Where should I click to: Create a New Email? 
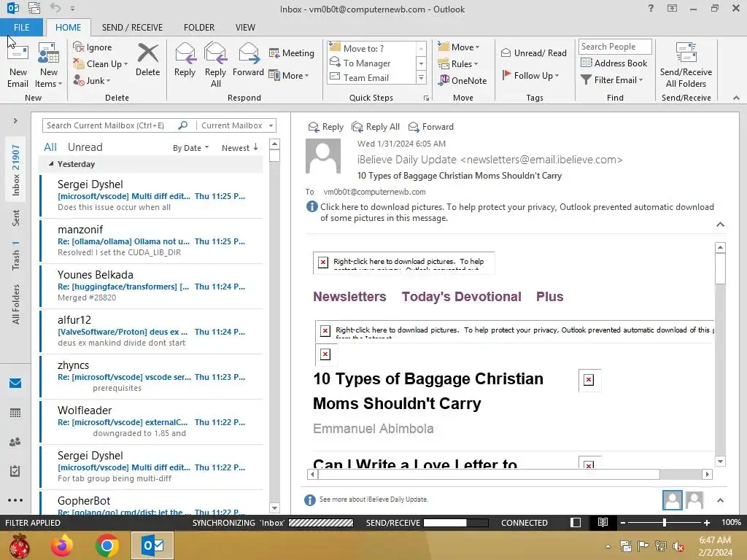(18, 65)
